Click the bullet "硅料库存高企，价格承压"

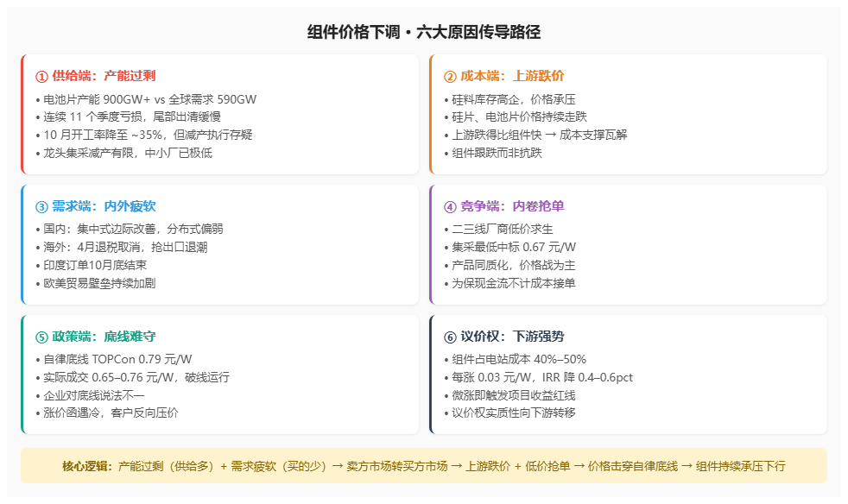click(509, 99)
